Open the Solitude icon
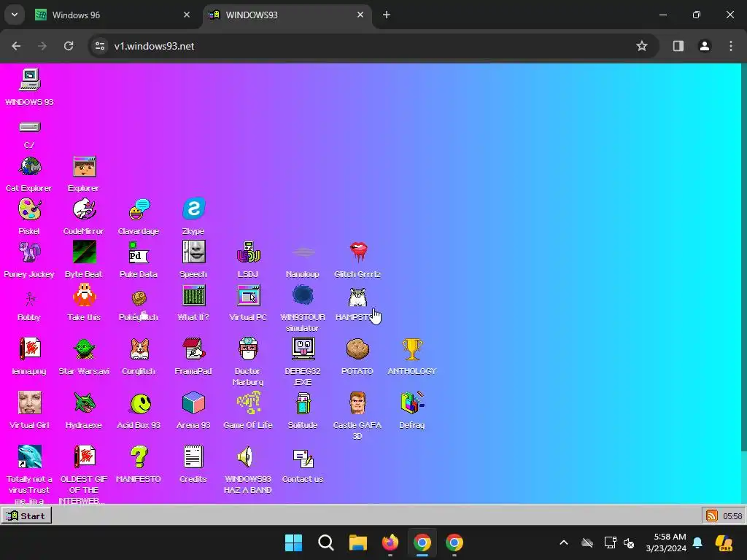The image size is (747, 560). (x=303, y=402)
